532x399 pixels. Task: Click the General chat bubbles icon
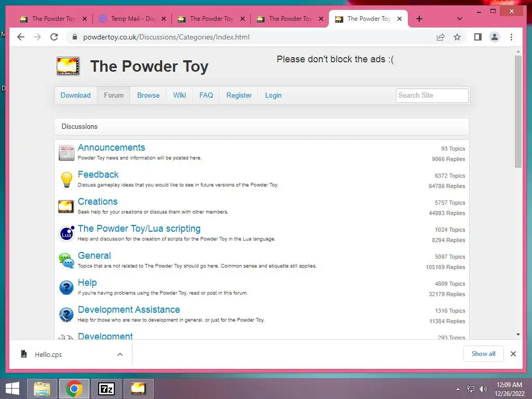[66, 261]
